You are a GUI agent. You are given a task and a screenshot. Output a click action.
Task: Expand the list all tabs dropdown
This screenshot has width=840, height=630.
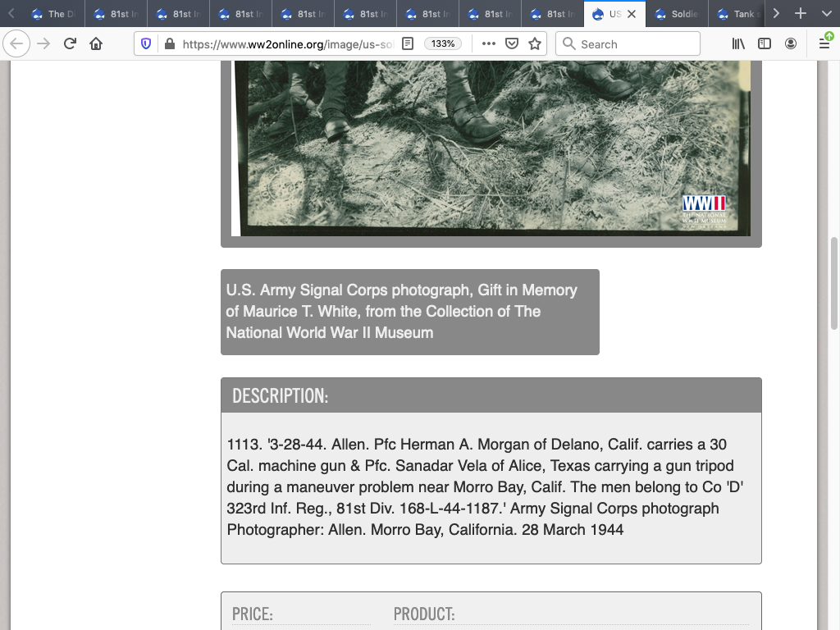825,14
